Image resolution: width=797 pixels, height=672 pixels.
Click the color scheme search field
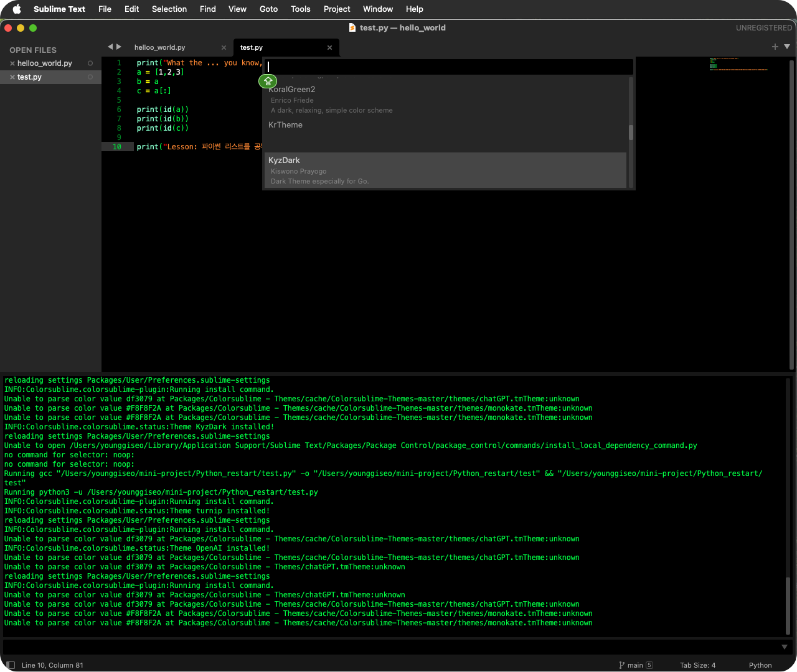pos(448,67)
